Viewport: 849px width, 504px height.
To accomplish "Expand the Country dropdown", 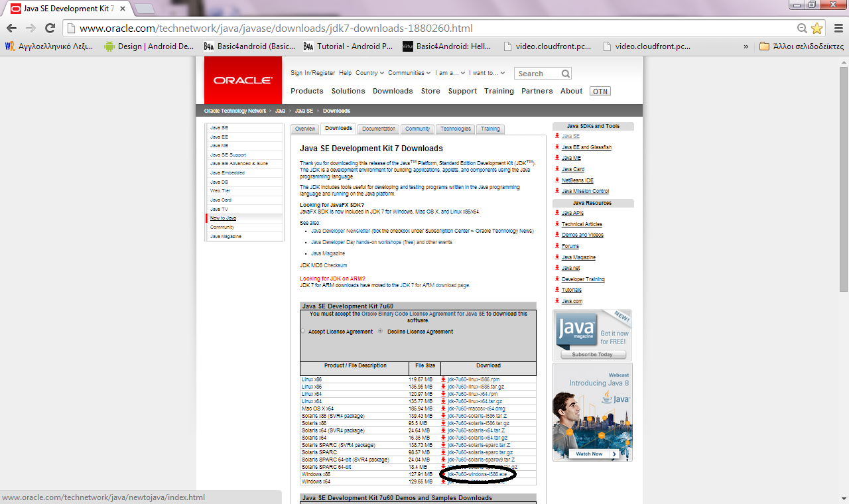I will coord(369,73).
